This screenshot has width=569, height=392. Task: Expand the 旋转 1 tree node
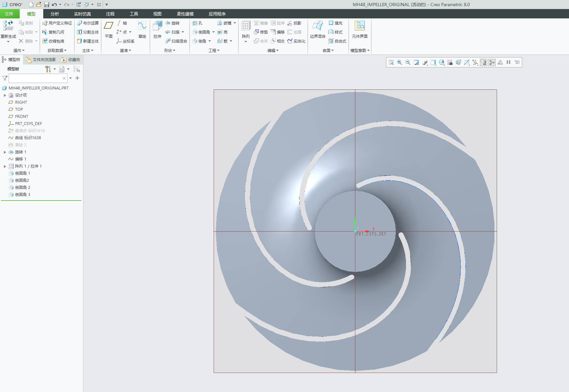(x=5, y=152)
